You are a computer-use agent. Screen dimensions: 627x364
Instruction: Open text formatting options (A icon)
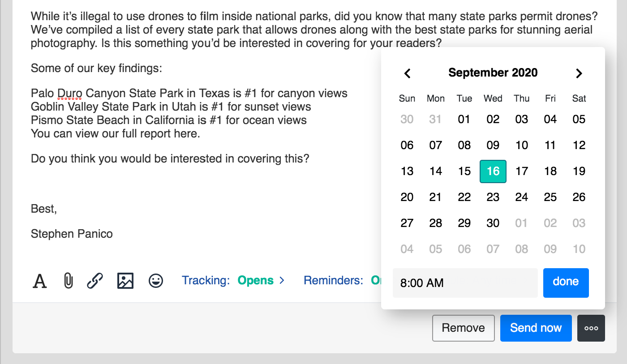tap(40, 281)
